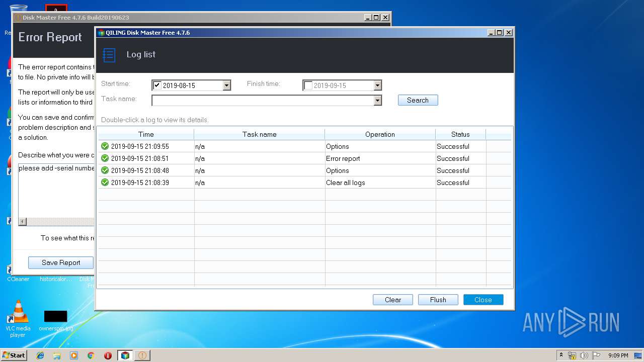Screen dimensions: 644x362
Task: Click the volume speaker tray icon
Action: tap(584, 355)
